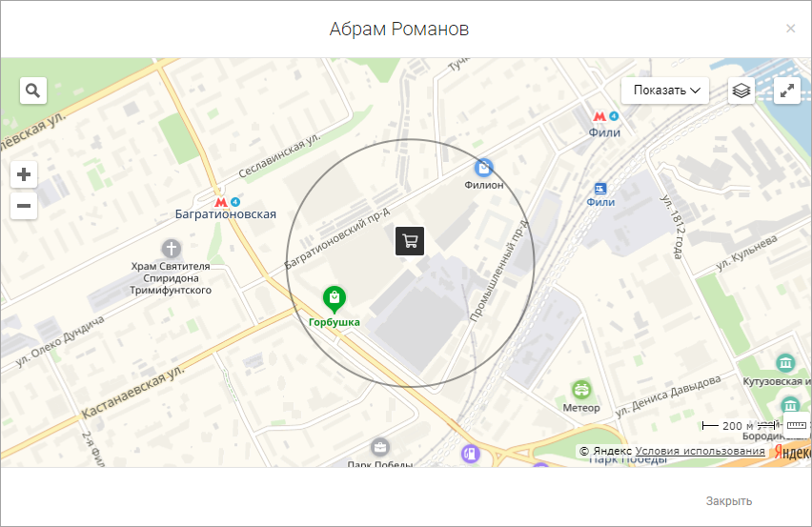812x527 pixels.
Task: Select the blue Филион mall marker
Action: tap(484, 168)
